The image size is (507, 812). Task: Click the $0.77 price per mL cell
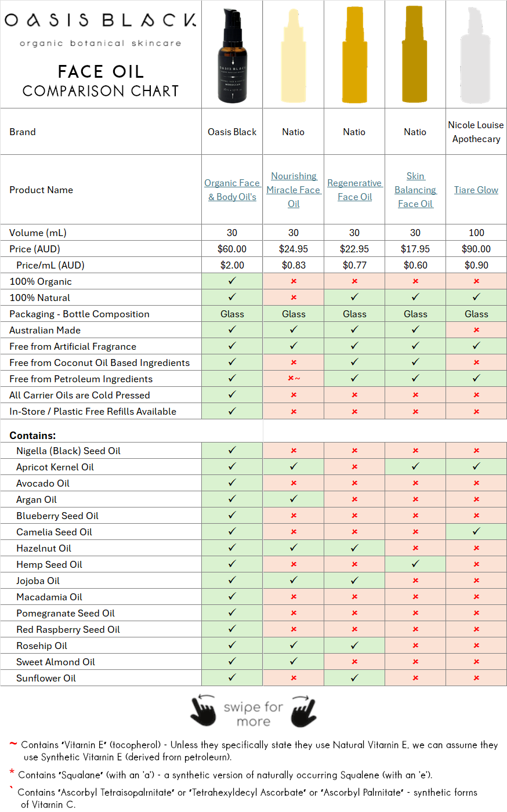click(x=354, y=265)
